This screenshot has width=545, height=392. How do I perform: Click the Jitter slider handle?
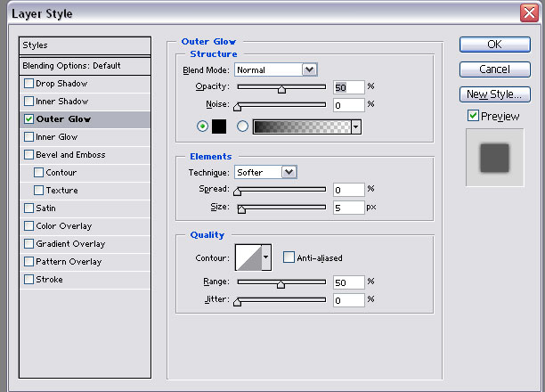[x=237, y=302]
